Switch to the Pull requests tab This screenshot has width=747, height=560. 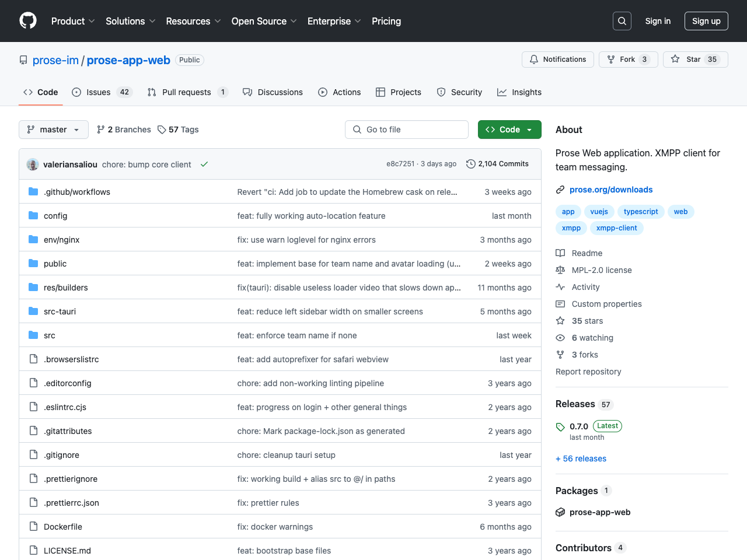coord(187,92)
